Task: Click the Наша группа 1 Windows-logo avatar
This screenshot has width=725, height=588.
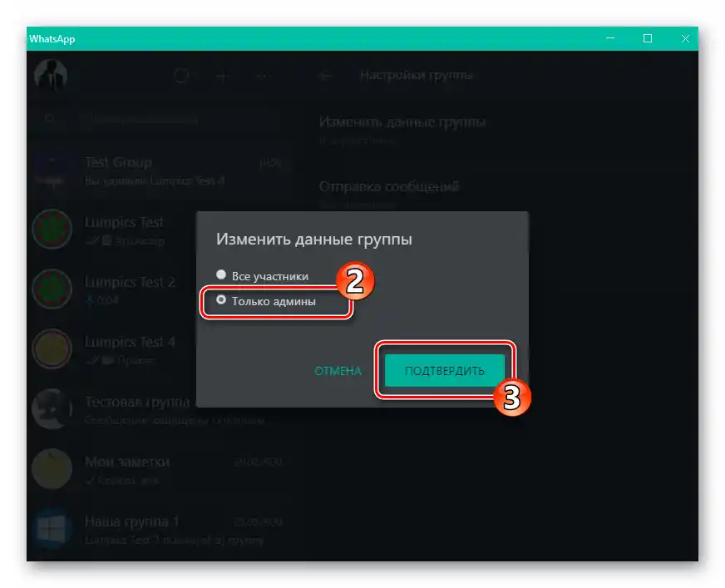Action: 52,529
